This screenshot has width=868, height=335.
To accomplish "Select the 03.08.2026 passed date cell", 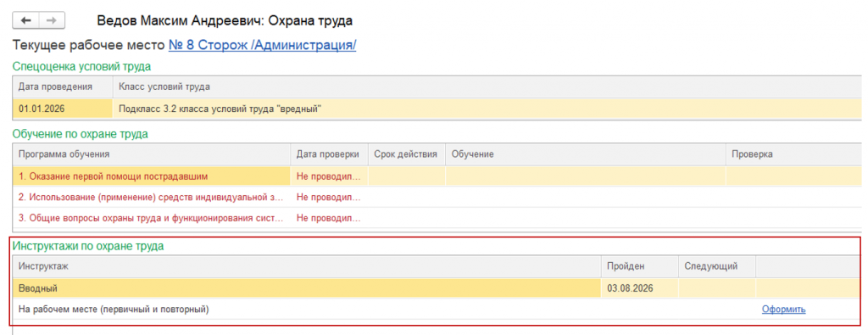I will coord(639,288).
